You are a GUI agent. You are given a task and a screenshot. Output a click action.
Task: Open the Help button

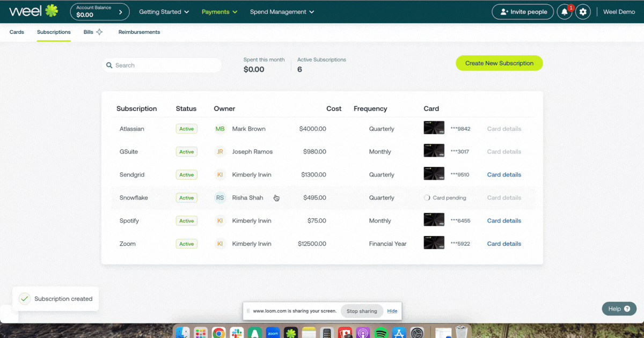click(x=619, y=308)
